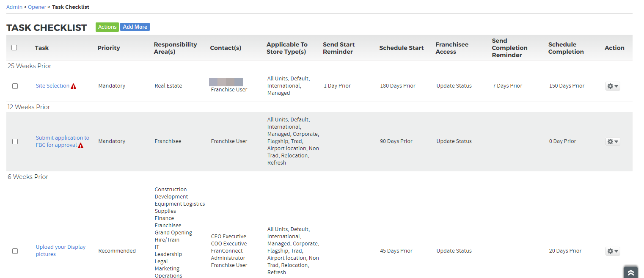The height and width of the screenshot is (278, 644).
Task: Click the Real Estate responsibility cell
Action: tap(168, 86)
